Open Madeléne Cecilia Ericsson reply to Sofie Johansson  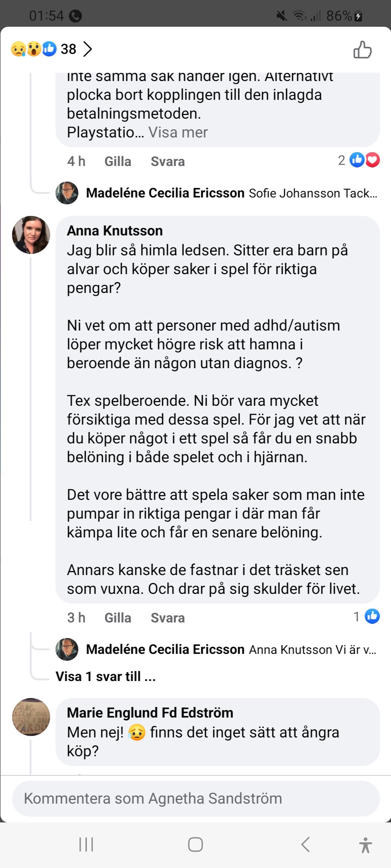232,193
